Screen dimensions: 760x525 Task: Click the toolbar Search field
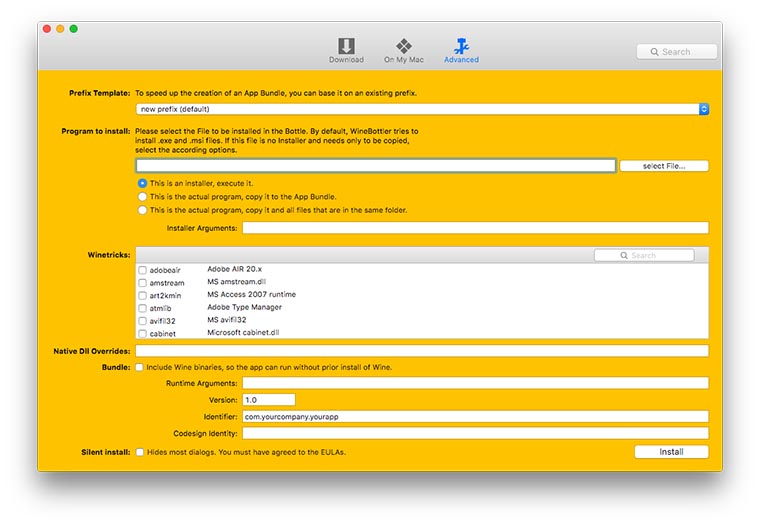(677, 52)
